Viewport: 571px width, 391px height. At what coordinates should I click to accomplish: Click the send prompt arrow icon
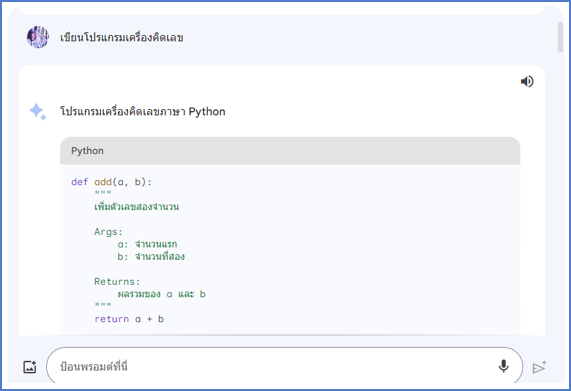point(539,367)
